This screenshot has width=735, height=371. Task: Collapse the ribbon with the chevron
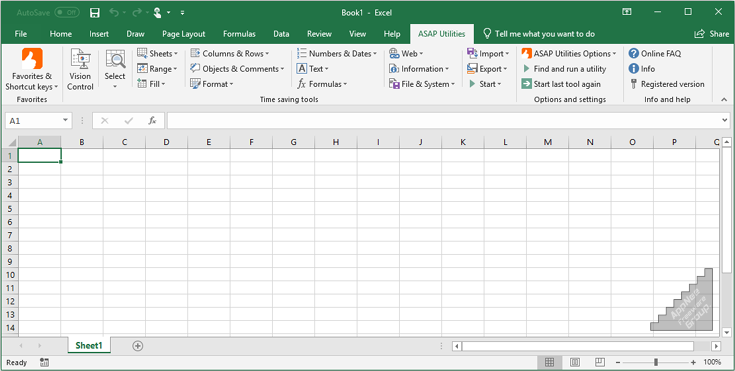[724, 99]
